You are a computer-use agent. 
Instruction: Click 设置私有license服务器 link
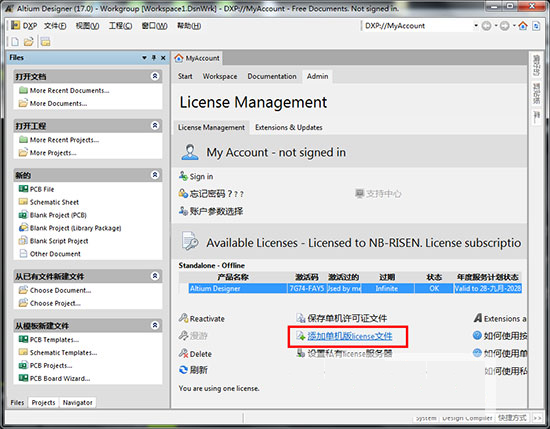350,354
